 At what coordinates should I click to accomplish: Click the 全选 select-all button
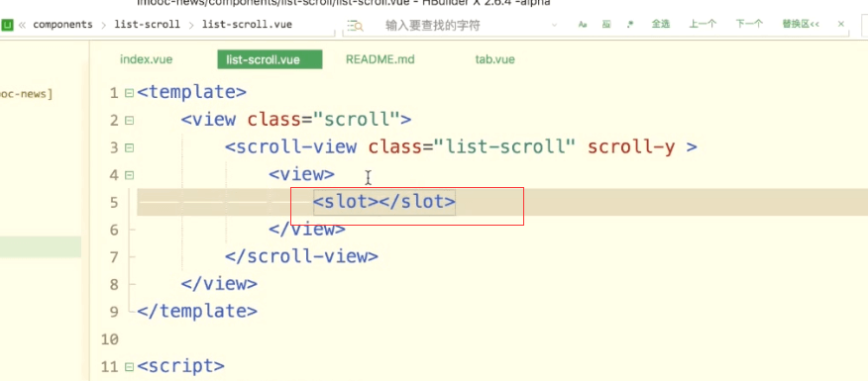[x=660, y=24]
